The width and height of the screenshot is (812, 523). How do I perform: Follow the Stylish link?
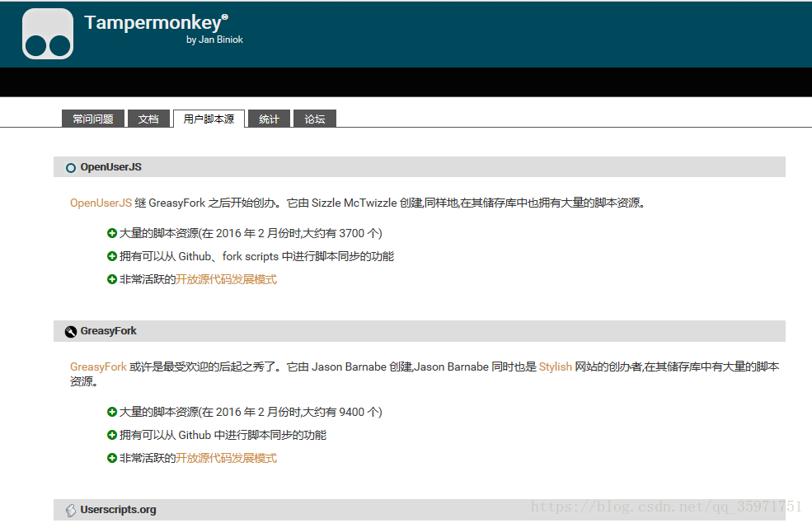point(555,367)
